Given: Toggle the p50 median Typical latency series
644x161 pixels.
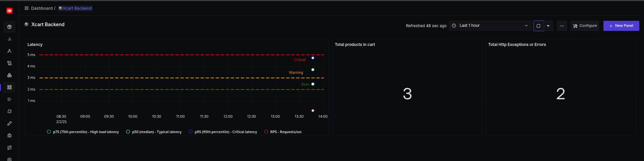Looking at the screenshot, I should tap(154, 132).
